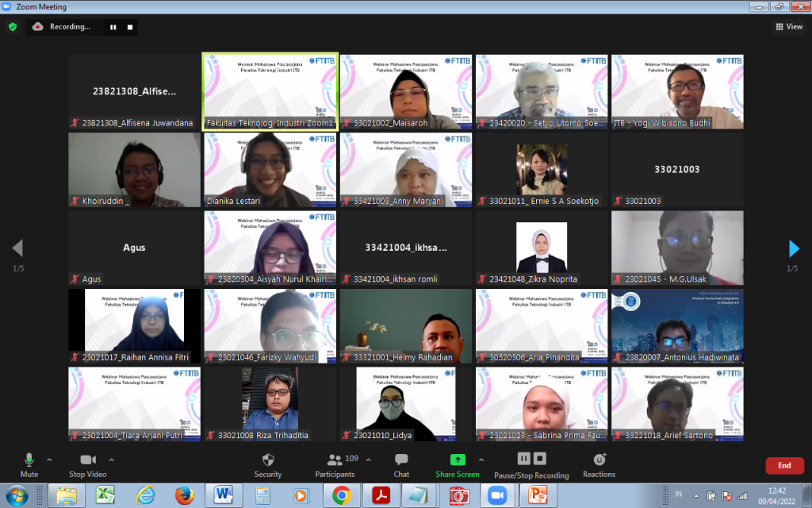Open Google Chrome from the taskbar

coord(342,495)
